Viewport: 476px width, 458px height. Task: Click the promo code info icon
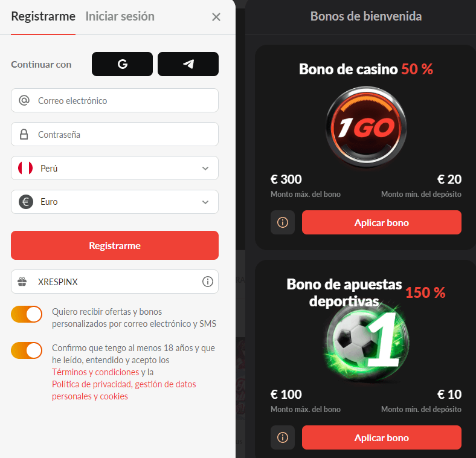208,282
